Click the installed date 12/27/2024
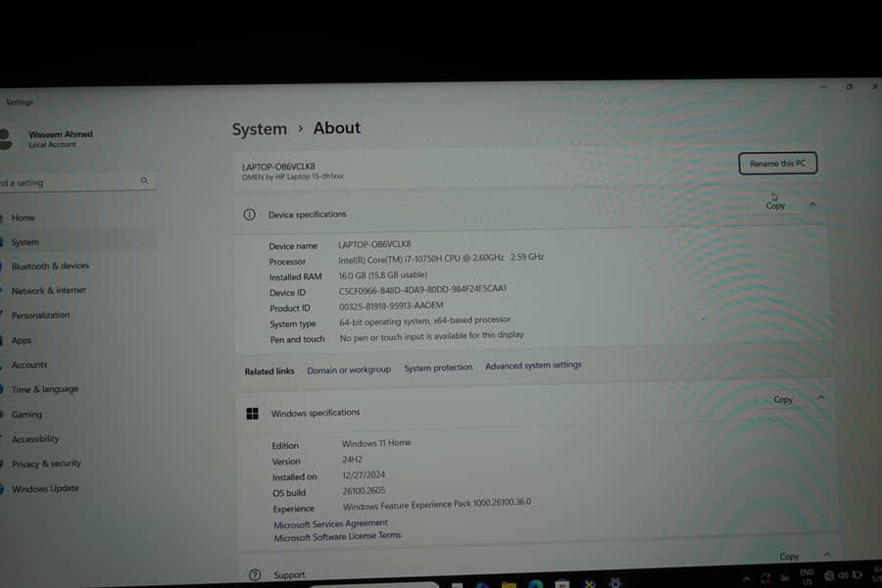 [364, 475]
